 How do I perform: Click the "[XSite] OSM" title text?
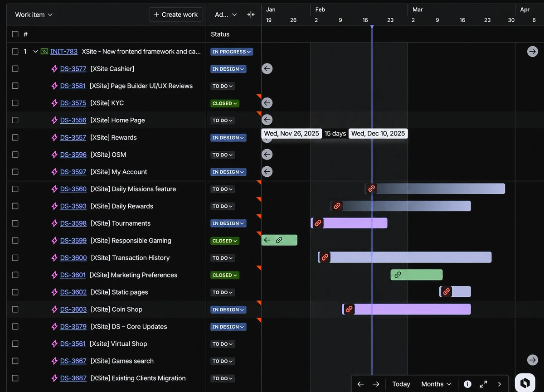point(108,155)
